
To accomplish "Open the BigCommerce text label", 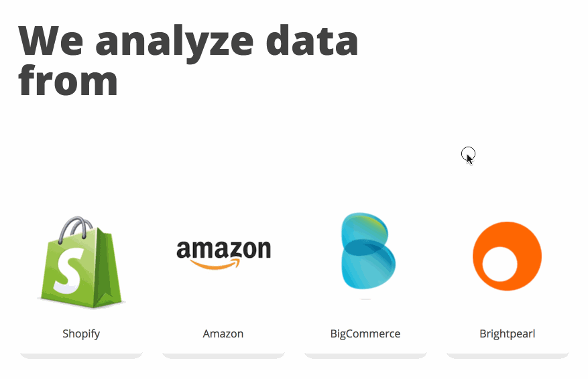I will pyautogui.click(x=365, y=333).
